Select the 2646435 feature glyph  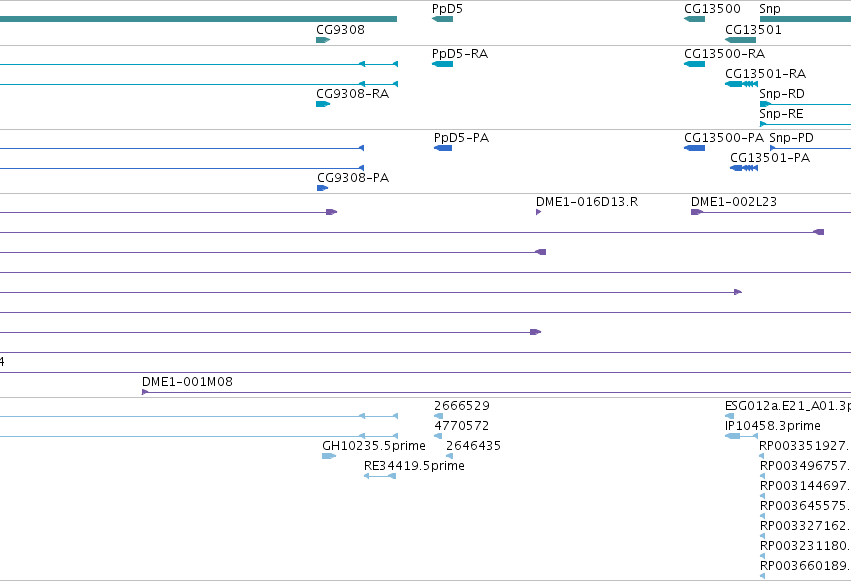[x=449, y=456]
